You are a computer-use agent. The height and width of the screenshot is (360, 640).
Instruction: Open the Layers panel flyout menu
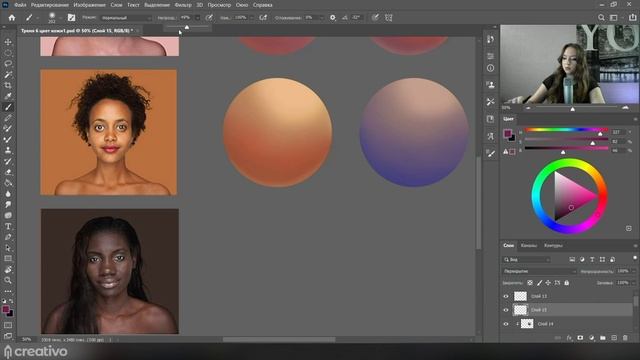[635, 246]
